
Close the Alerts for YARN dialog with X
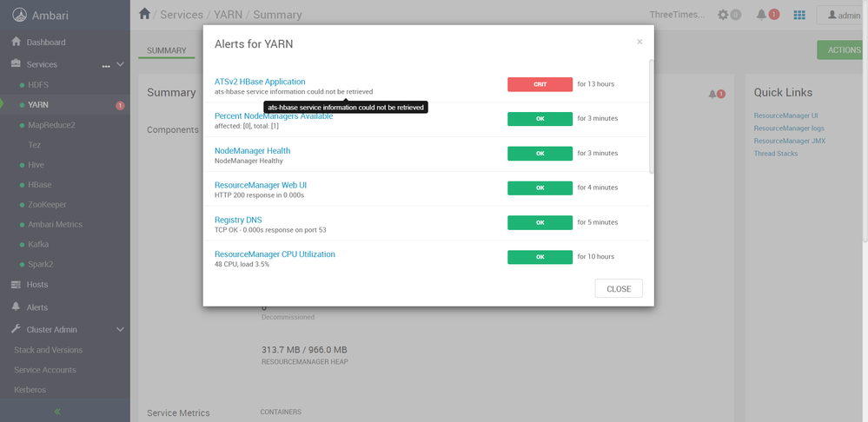pos(639,42)
